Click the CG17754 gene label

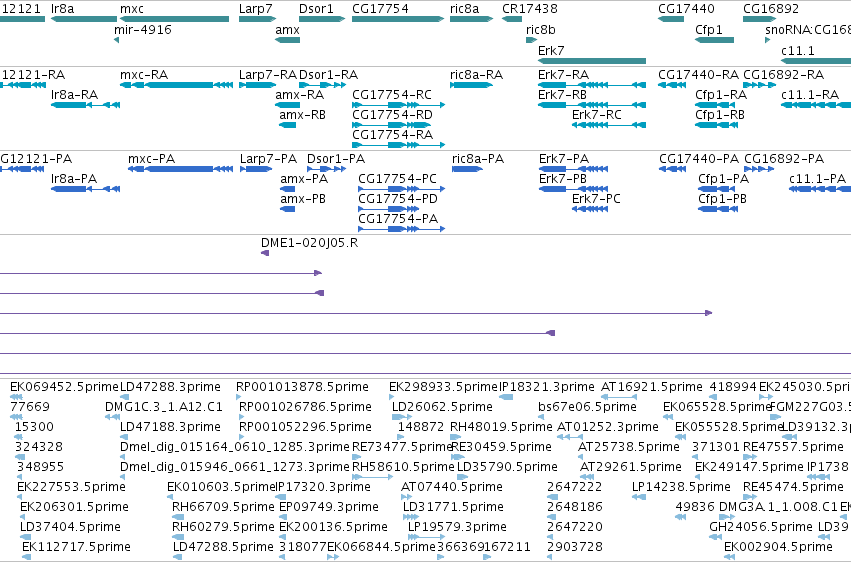click(380, 9)
